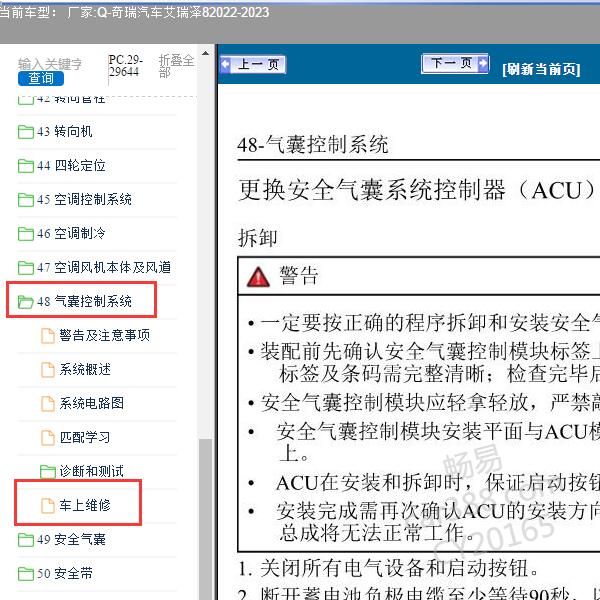The image size is (600, 600).
Task: Click the sidebar scroll-up arrow
Action: pyautogui.click(x=205, y=53)
